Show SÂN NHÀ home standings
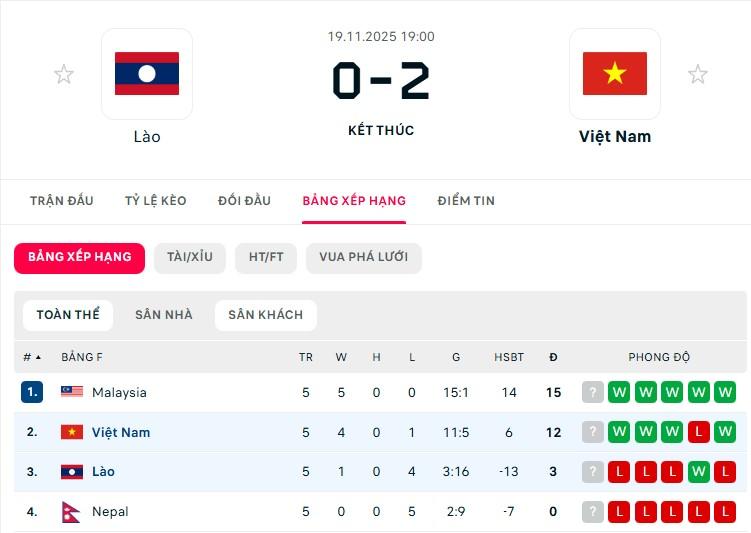This screenshot has width=751, height=533. [163, 315]
